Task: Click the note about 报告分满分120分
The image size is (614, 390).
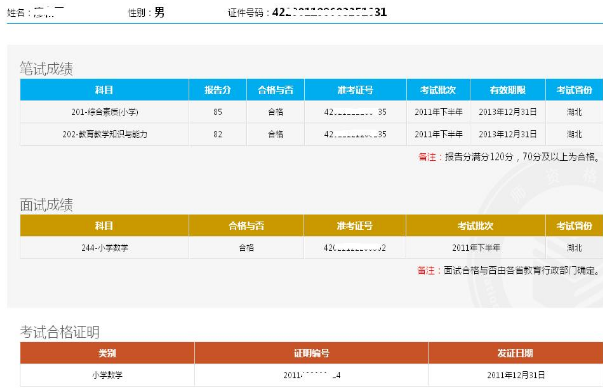Action: [x=509, y=157]
